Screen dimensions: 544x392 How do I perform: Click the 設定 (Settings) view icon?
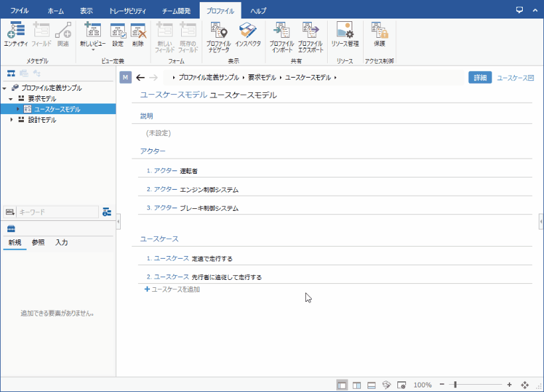pyautogui.click(x=117, y=34)
